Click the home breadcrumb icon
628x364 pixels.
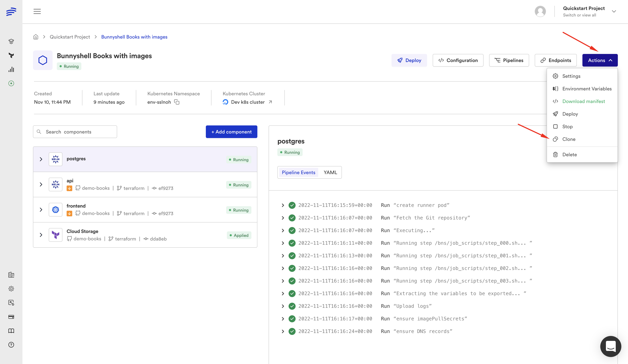coord(36,37)
